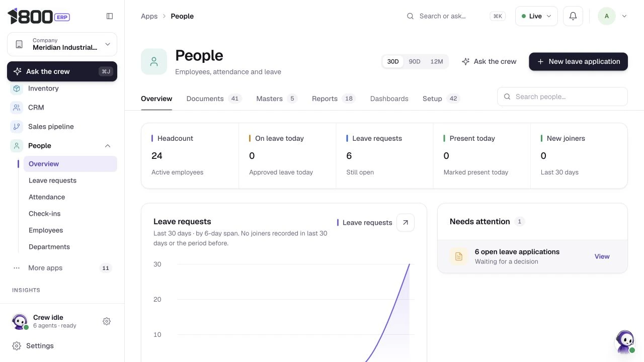Expand the account menu chevron

(x=624, y=16)
